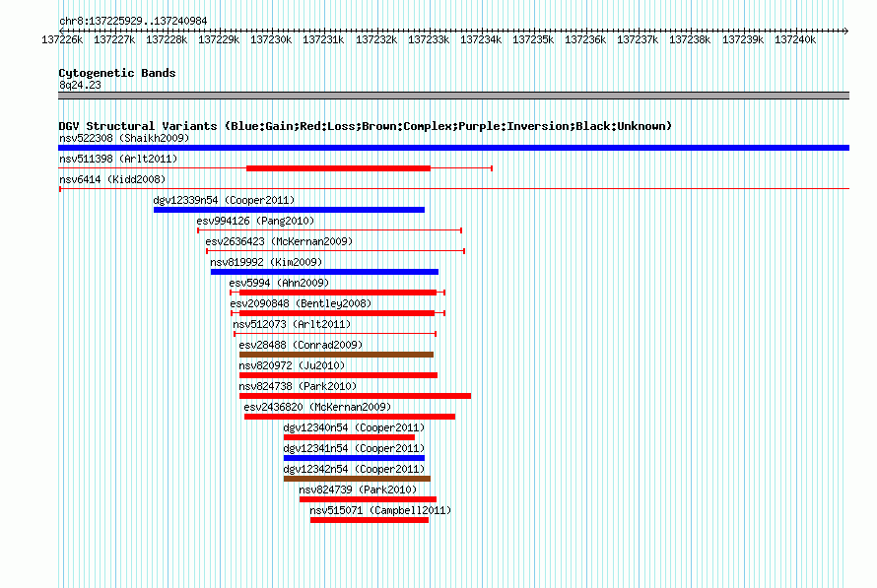The image size is (877, 588).
Task: Click the 137239k ruler label
Action: [x=743, y=39]
